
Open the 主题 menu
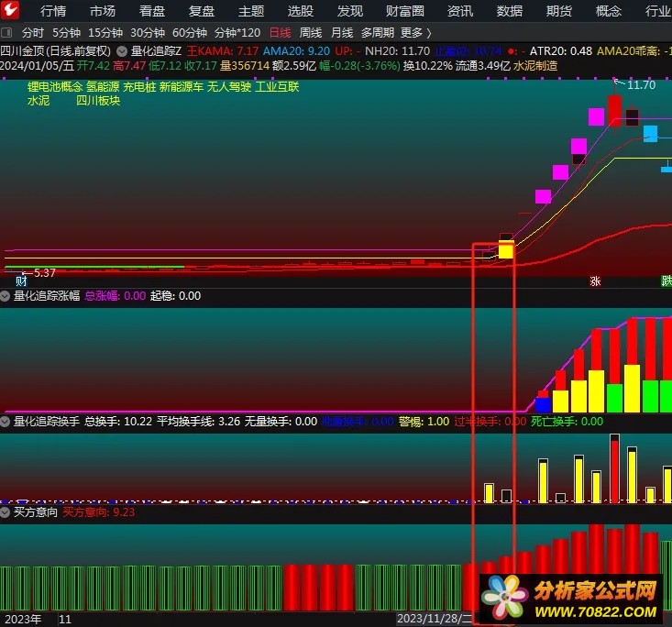coord(251,11)
